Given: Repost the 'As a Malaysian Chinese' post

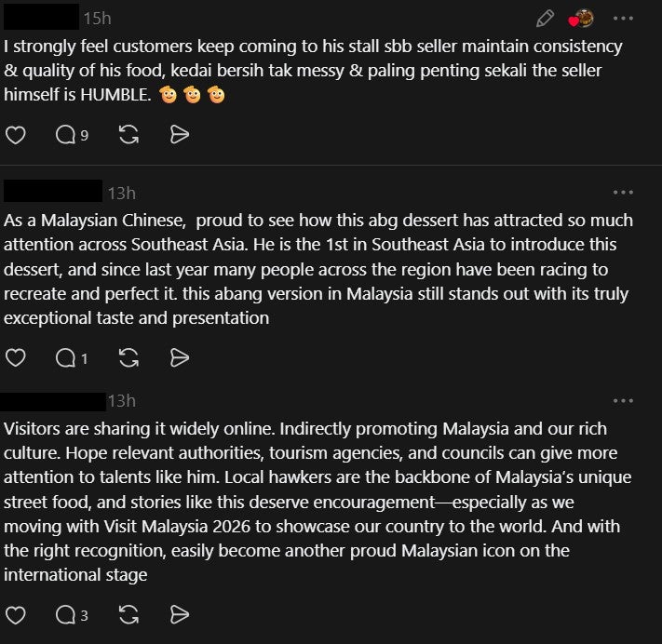Looking at the screenshot, I should pyautogui.click(x=129, y=357).
